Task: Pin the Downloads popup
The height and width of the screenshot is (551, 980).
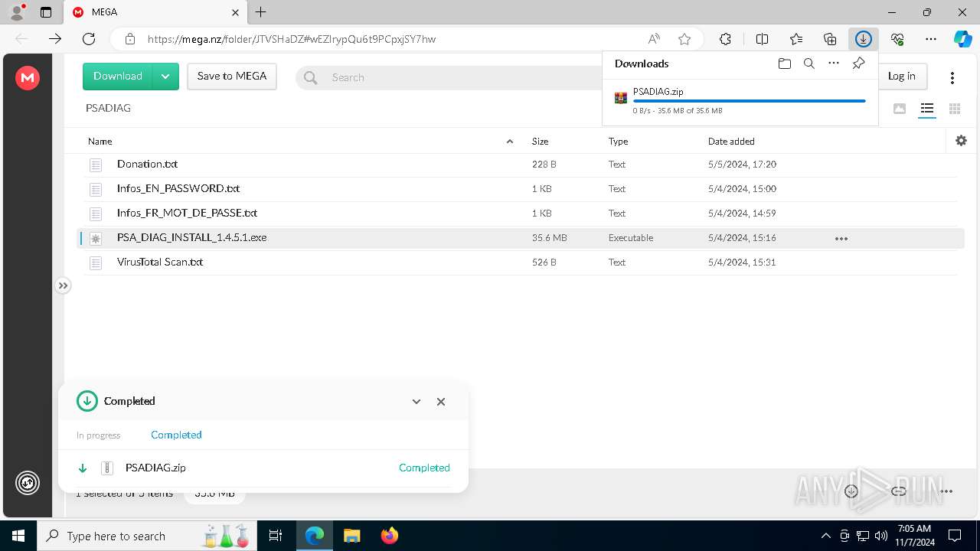Action: 858,64
